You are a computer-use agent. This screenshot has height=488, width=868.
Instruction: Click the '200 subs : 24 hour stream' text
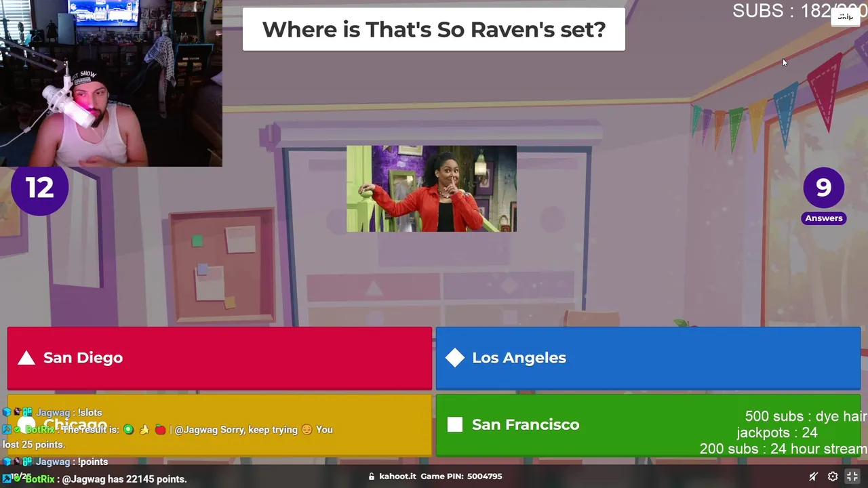point(783,449)
